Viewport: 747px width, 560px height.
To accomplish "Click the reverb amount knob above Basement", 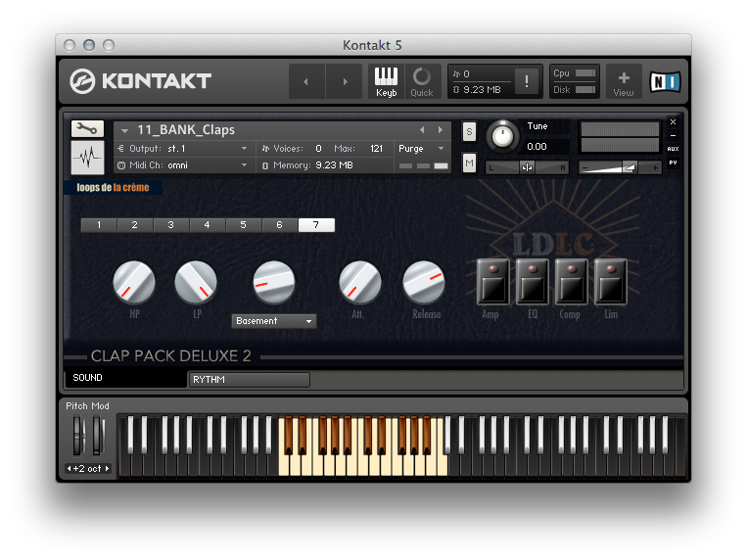I will click(x=274, y=282).
